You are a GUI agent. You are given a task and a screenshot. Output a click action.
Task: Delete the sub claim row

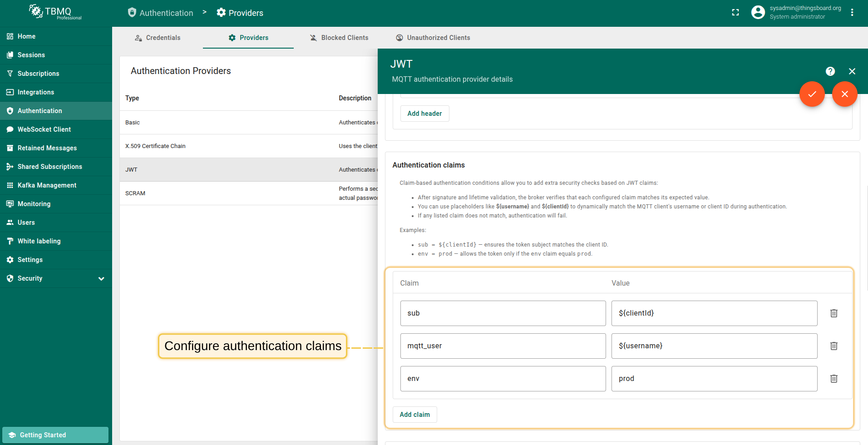coord(833,313)
